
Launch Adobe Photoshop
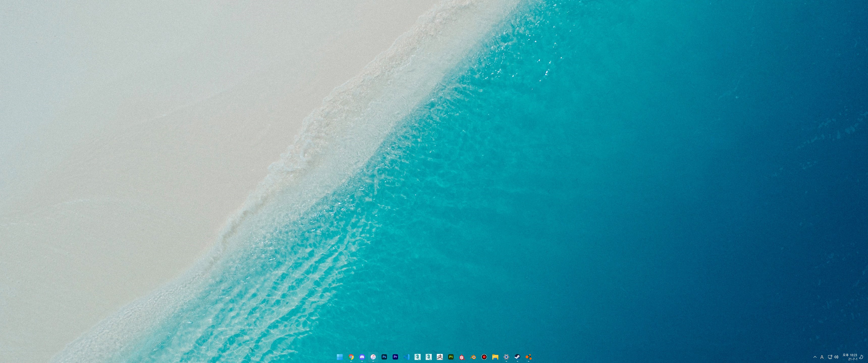(385, 357)
